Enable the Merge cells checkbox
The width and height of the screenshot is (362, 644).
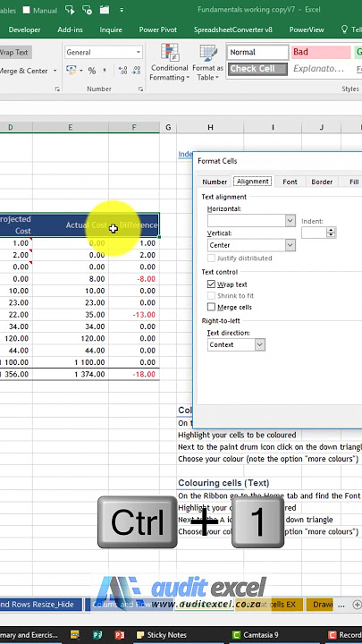click(x=211, y=307)
